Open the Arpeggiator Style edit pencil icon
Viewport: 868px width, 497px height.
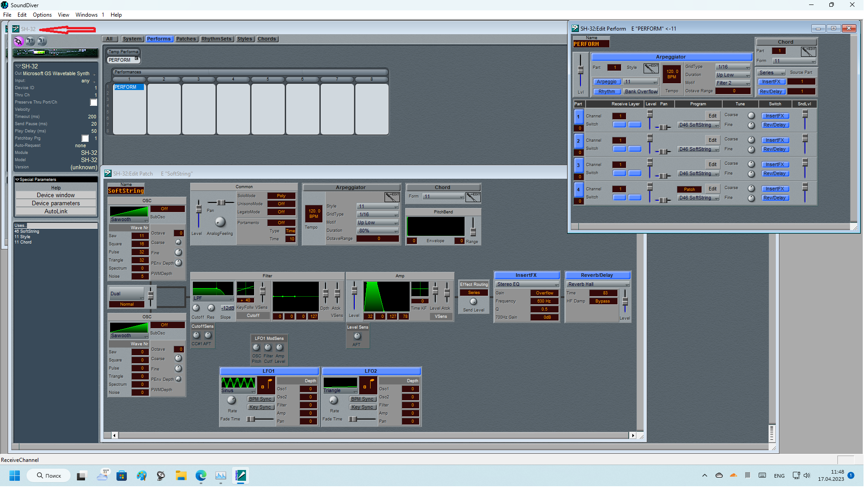tap(651, 68)
